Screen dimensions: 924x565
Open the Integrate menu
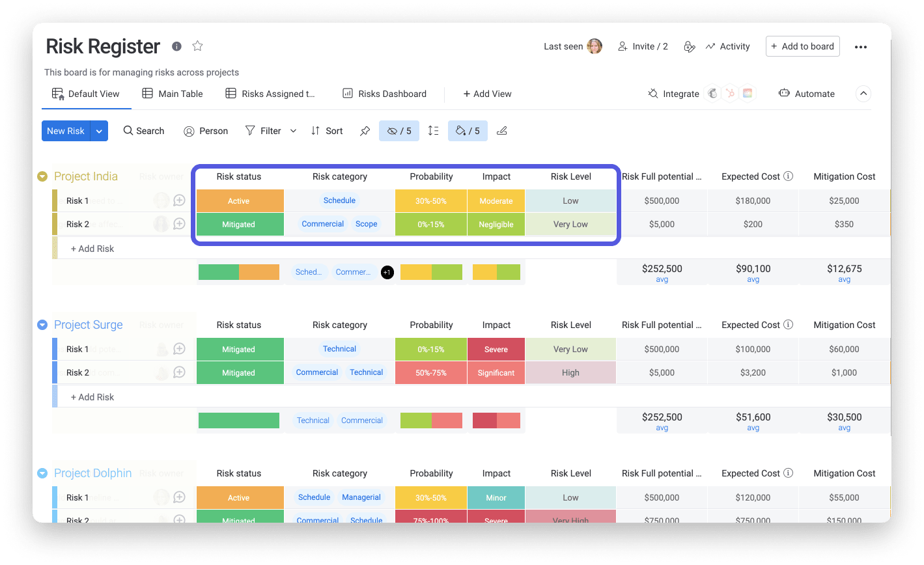click(674, 94)
